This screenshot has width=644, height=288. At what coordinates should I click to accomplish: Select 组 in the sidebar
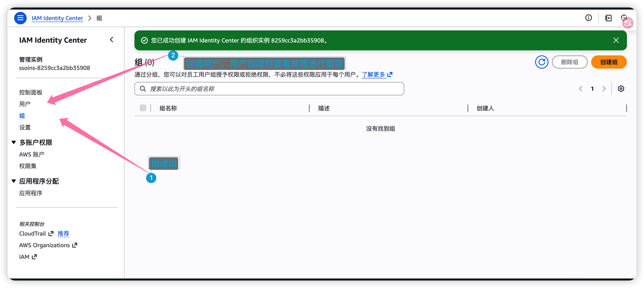22,116
